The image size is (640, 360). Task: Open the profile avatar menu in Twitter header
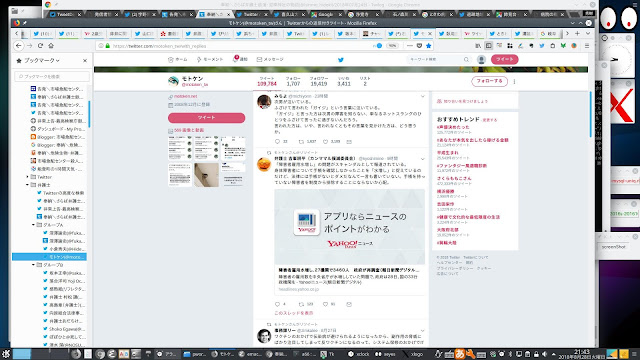tap(482, 60)
